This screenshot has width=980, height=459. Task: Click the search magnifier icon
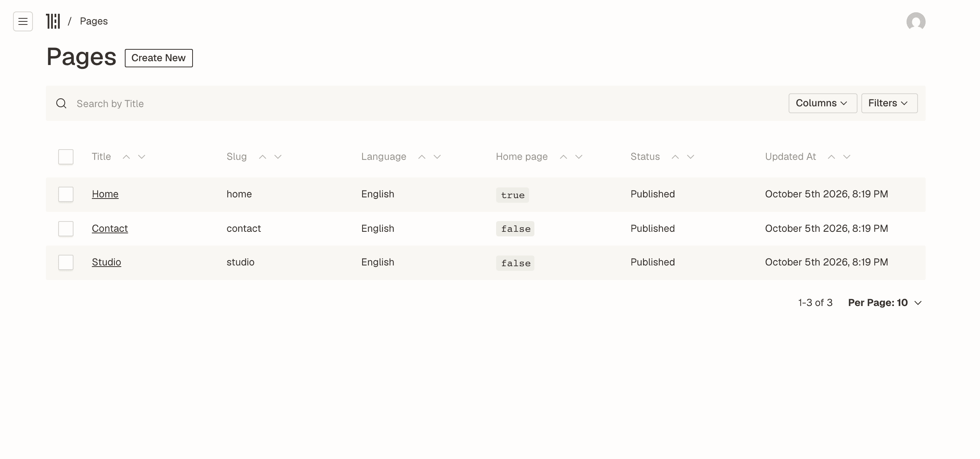point(61,103)
